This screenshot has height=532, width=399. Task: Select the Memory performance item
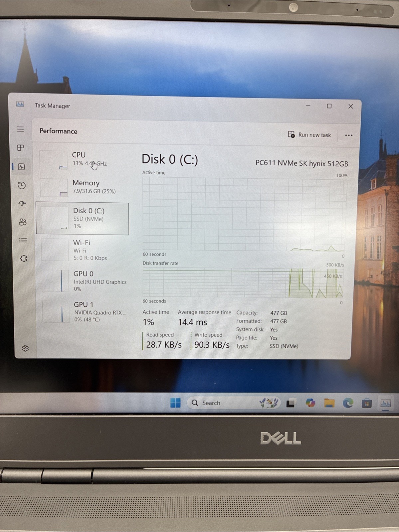(82, 187)
